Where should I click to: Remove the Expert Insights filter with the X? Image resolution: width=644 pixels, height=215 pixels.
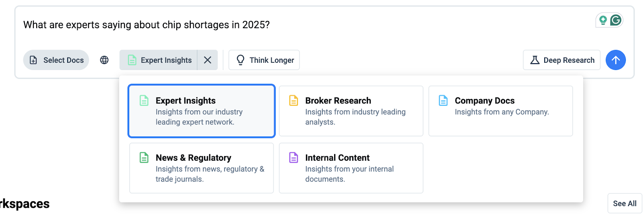click(208, 60)
